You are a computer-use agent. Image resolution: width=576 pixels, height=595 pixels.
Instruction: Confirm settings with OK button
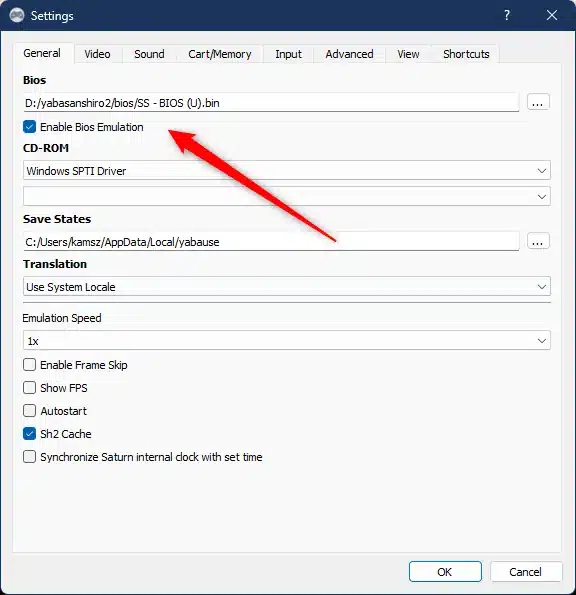[x=445, y=571]
